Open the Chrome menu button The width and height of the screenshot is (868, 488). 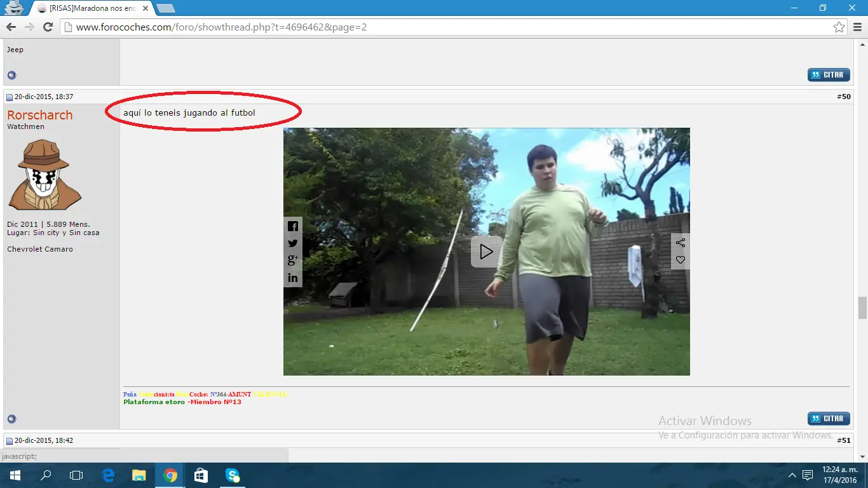pos(856,27)
